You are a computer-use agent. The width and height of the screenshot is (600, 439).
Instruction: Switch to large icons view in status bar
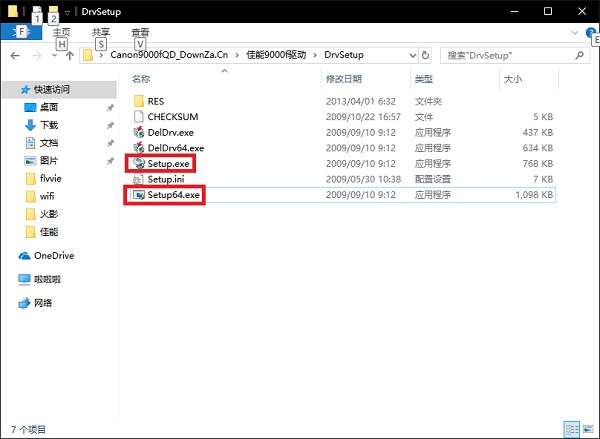[588, 429]
